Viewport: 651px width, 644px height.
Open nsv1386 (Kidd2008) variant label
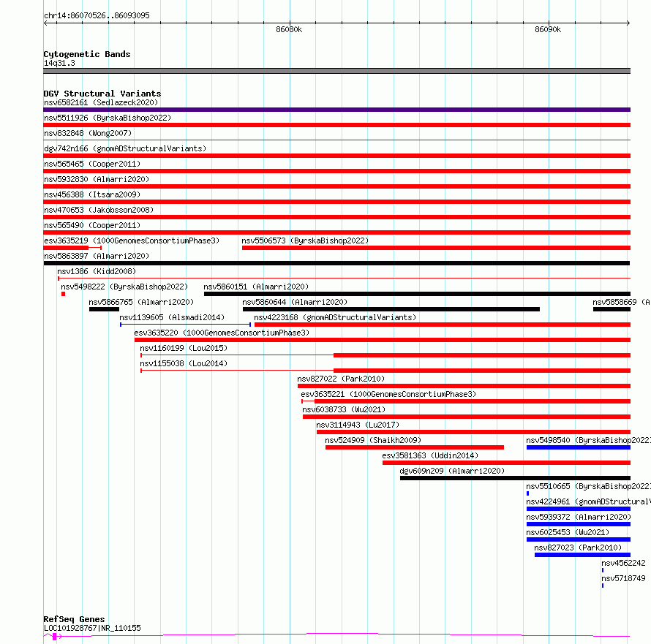coord(97,271)
